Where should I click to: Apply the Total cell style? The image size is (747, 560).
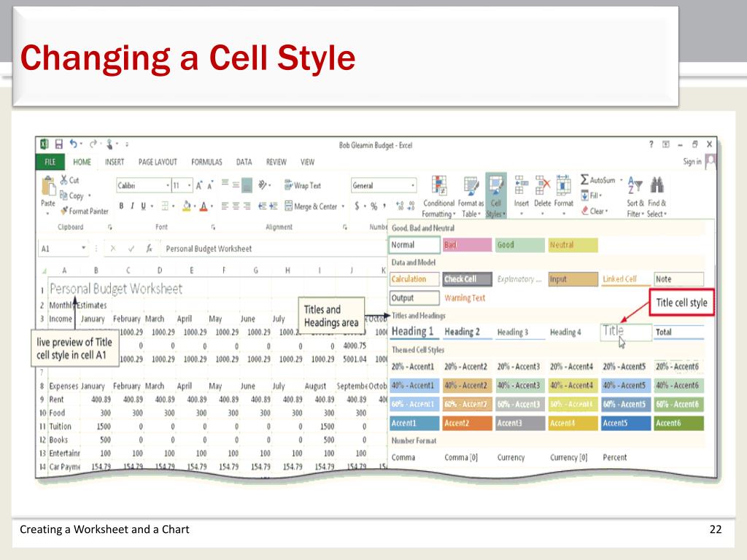pos(679,332)
